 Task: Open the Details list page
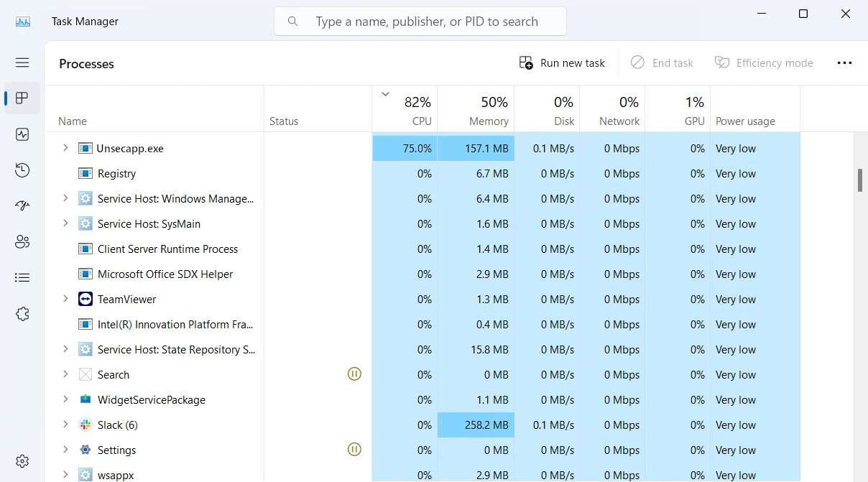click(x=22, y=277)
